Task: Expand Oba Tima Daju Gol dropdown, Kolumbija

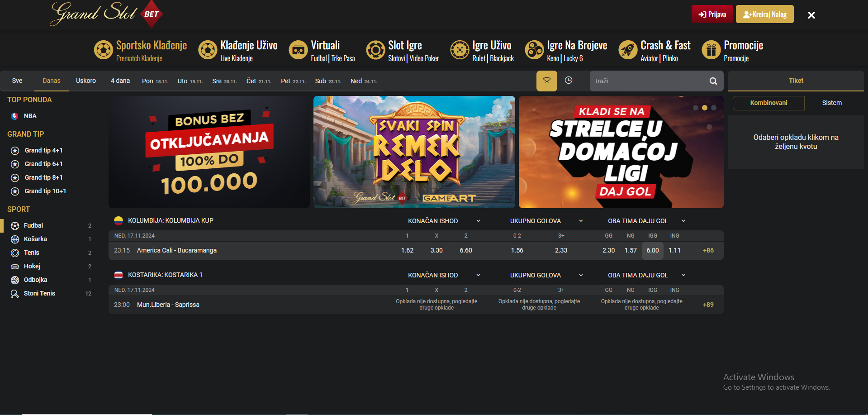Action: pyautogui.click(x=683, y=221)
